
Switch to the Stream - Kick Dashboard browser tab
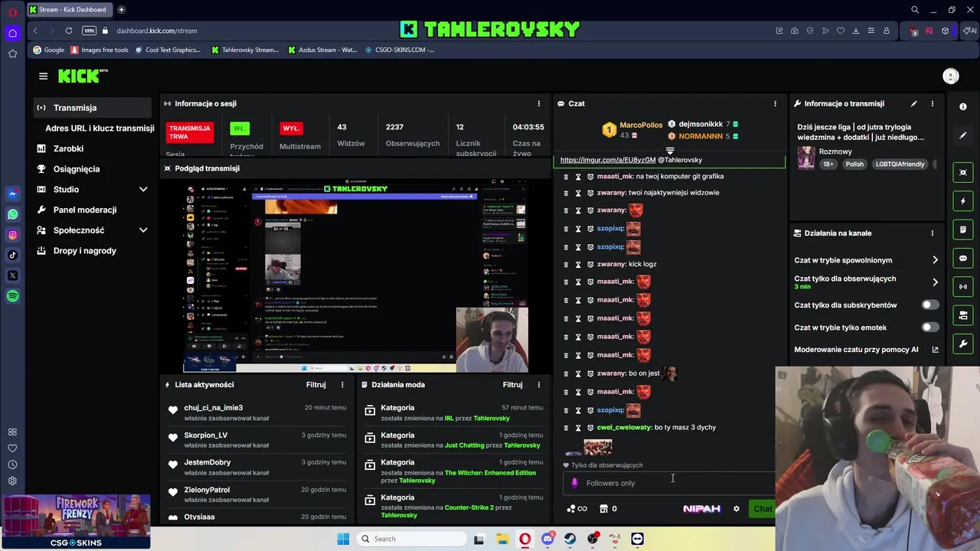tap(68, 10)
